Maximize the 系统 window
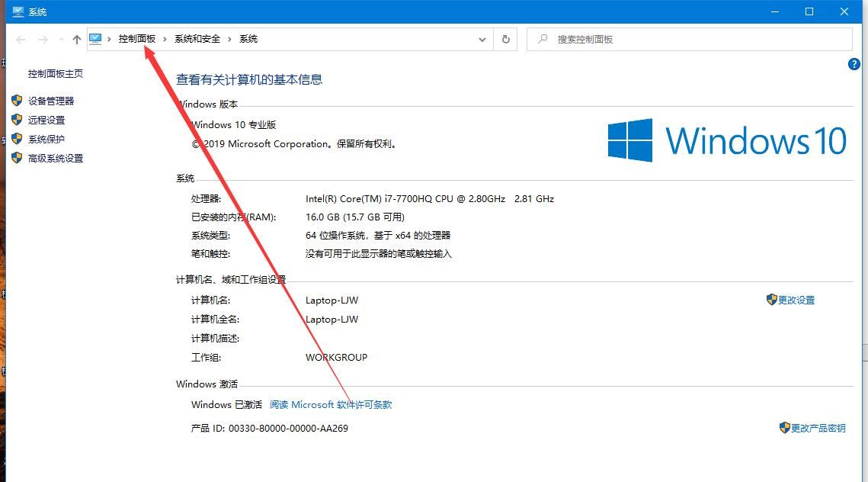 point(809,11)
